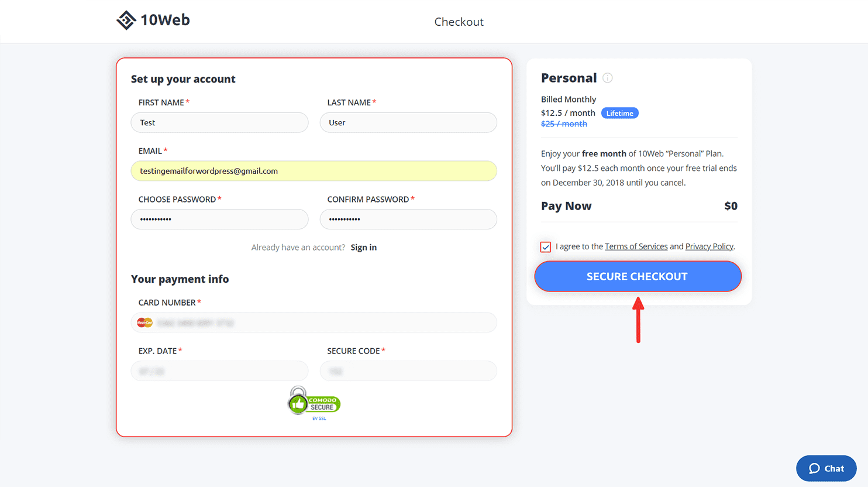
Task: Click the chat bubble icon
Action: click(814, 468)
